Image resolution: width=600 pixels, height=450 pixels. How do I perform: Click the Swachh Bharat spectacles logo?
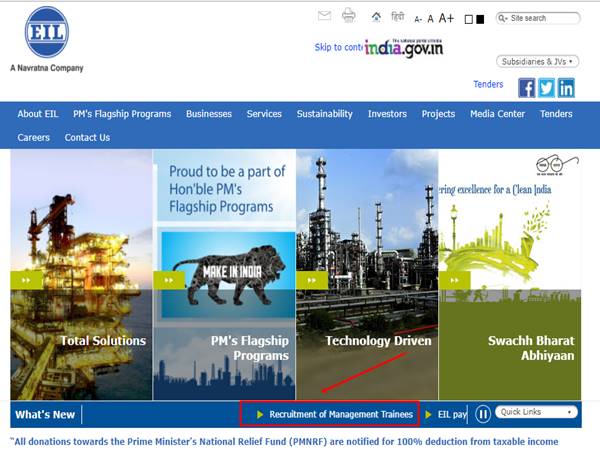click(x=557, y=165)
